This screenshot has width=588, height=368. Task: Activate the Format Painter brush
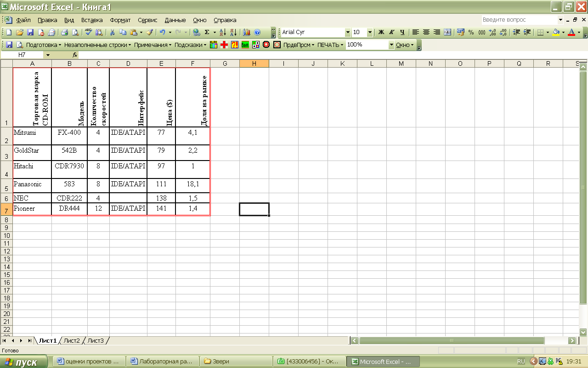[150, 32]
